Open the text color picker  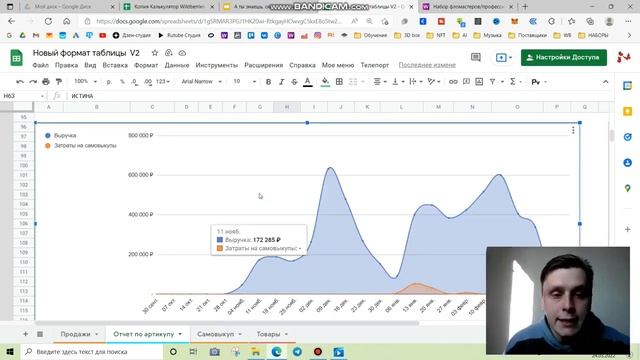click(x=308, y=82)
